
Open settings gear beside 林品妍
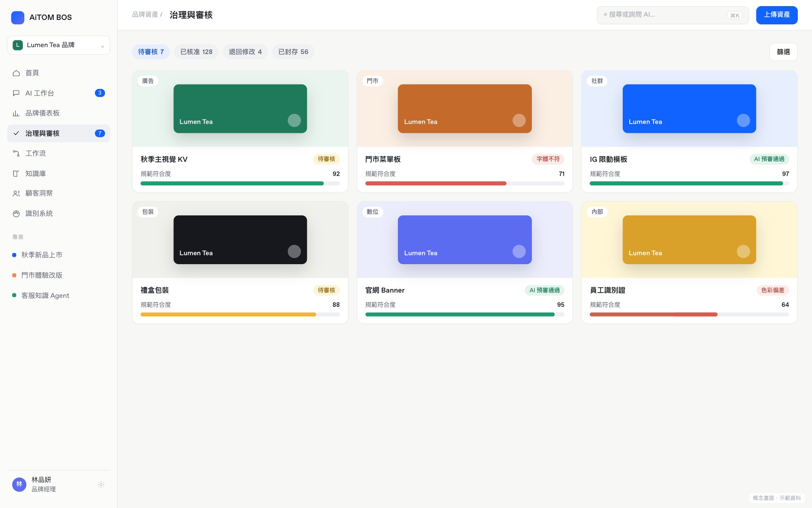click(x=101, y=484)
